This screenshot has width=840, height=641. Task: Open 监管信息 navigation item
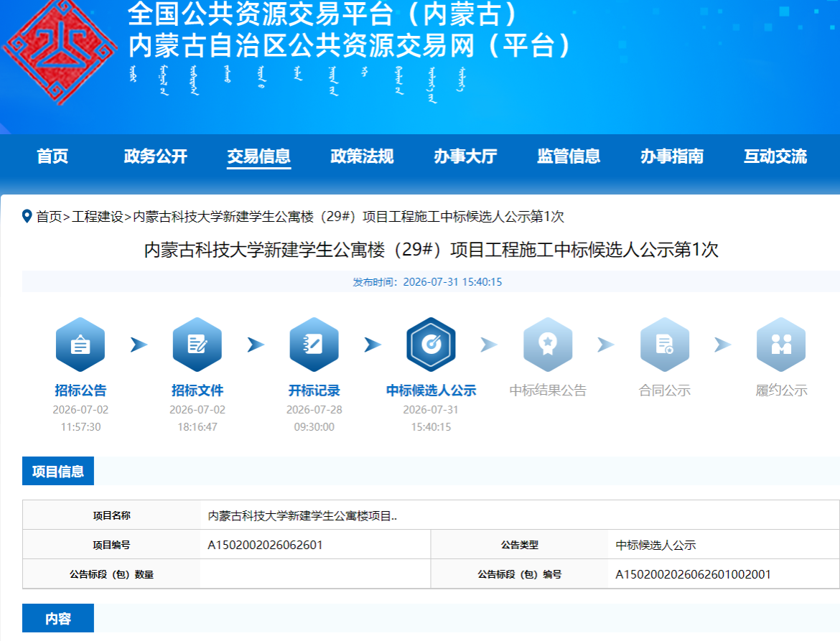coord(569,156)
